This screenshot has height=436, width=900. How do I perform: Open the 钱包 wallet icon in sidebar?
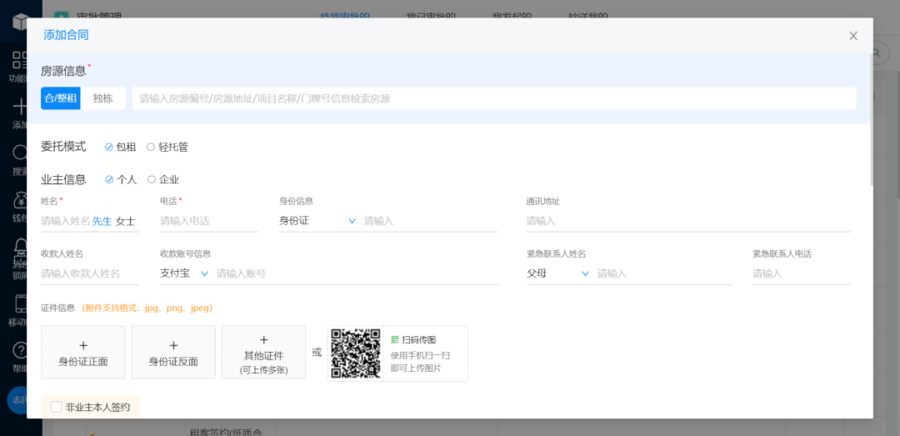pyautogui.click(x=20, y=200)
